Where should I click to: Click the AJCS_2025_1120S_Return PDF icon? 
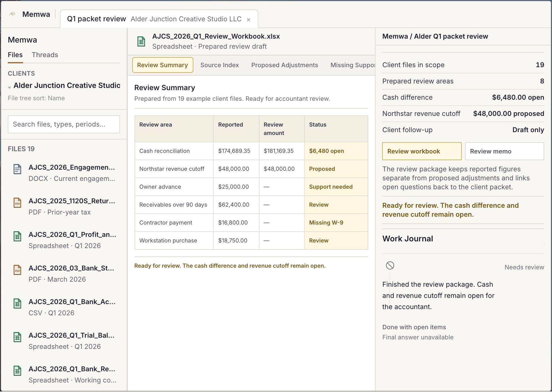(x=17, y=203)
